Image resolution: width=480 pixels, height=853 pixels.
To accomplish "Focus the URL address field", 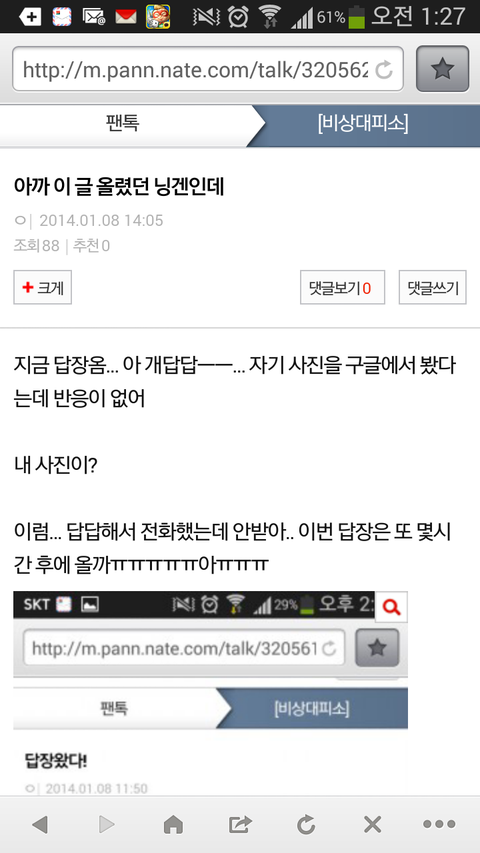I will click(208, 69).
